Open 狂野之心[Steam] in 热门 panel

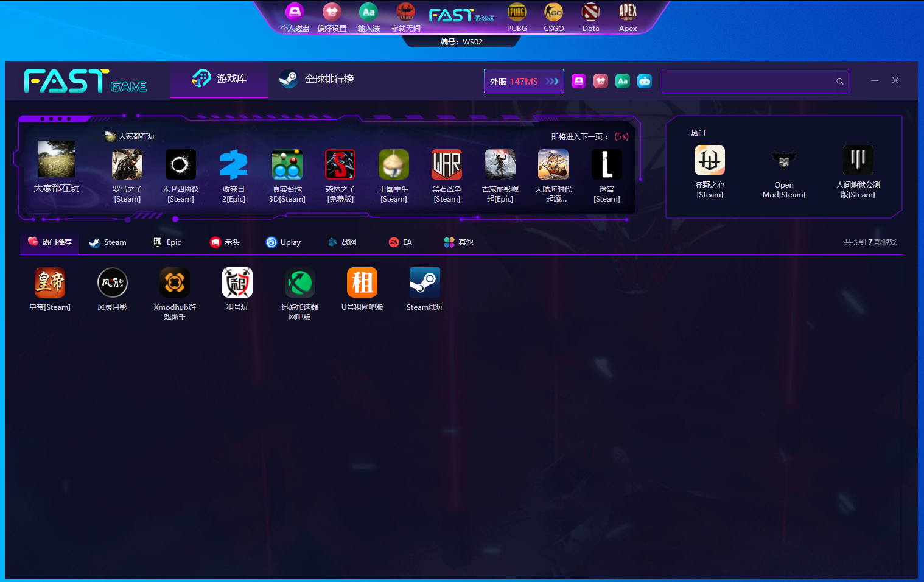[x=710, y=172]
